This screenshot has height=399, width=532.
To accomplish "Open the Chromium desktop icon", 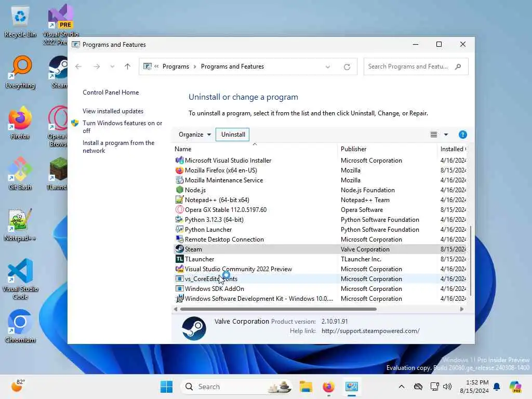I will click(x=20, y=326).
